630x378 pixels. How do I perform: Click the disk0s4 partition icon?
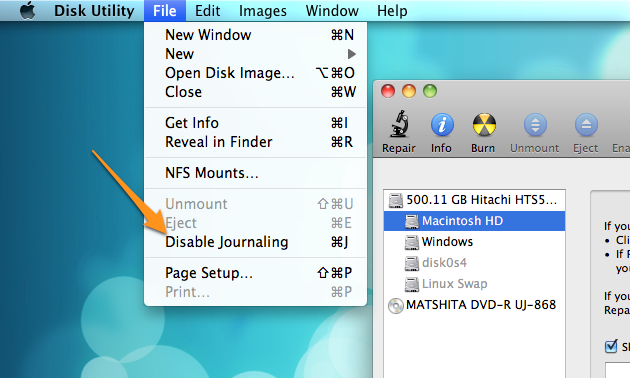click(412, 263)
